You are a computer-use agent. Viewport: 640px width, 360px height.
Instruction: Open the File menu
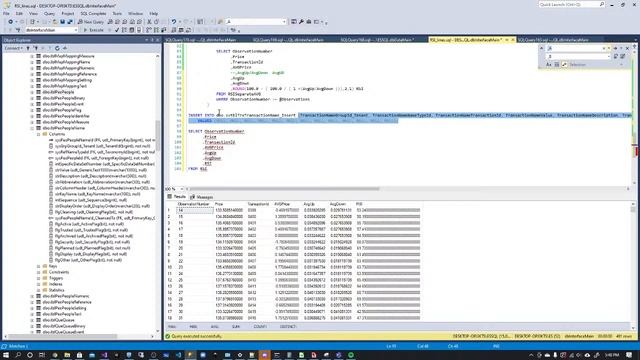7,13
